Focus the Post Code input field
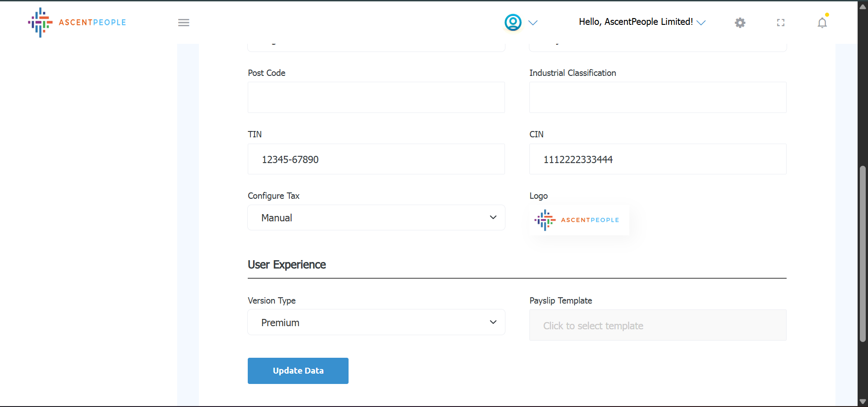 376,98
